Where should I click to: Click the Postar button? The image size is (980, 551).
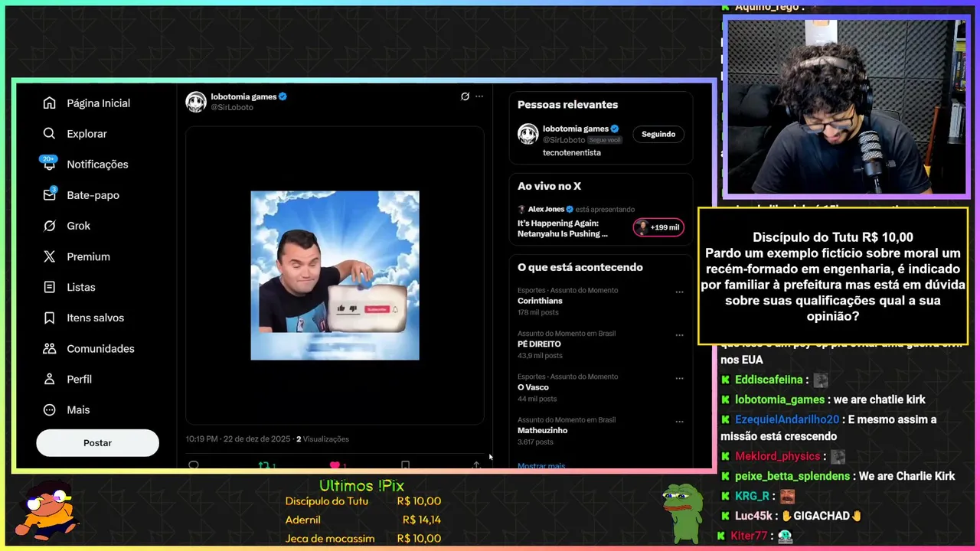point(97,443)
